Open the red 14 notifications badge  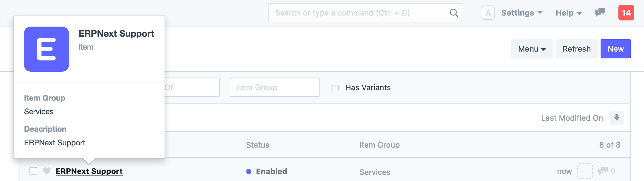click(626, 13)
